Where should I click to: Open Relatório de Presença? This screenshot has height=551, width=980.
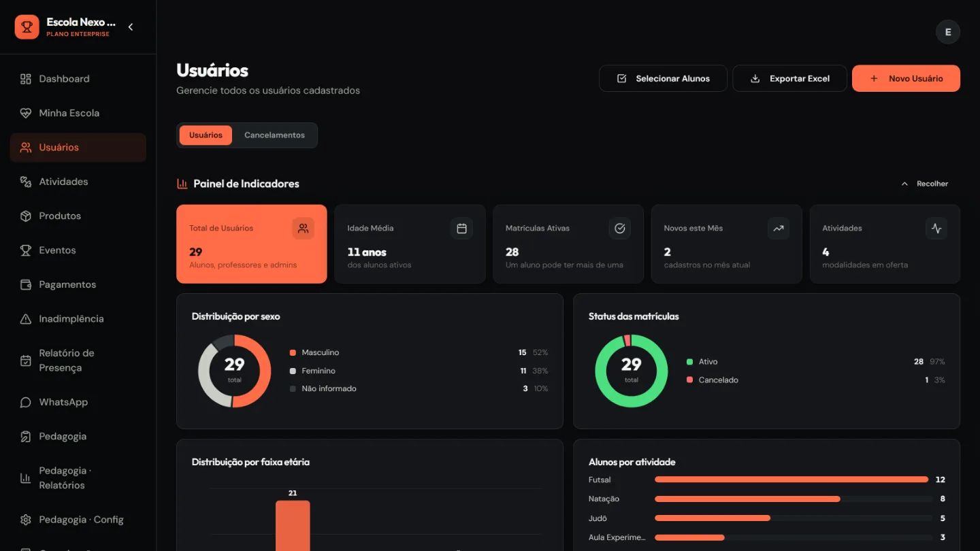click(78, 361)
